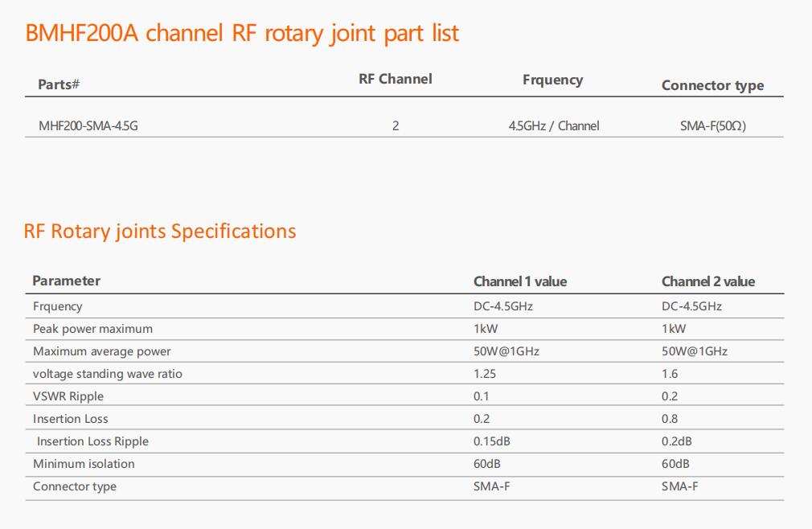Image resolution: width=812 pixels, height=529 pixels.
Task: Click Channel 2 'DC-4.5GHz' value
Action: [691, 306]
